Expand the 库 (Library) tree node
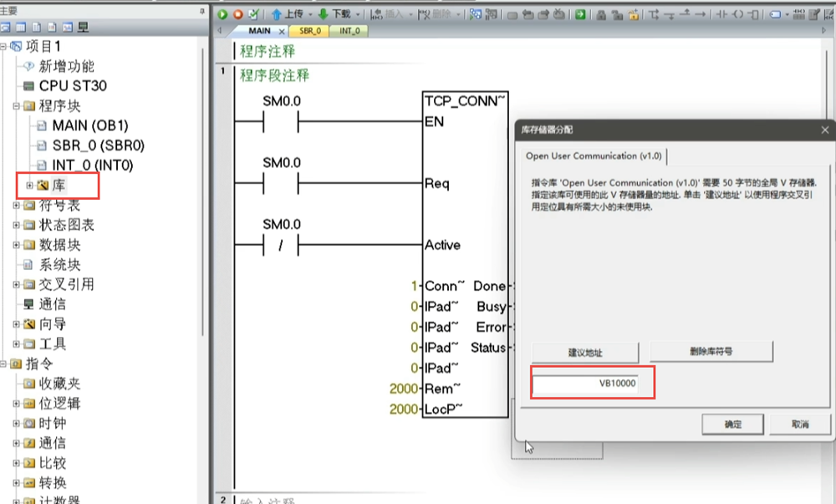The width and height of the screenshot is (836, 504). [x=30, y=185]
